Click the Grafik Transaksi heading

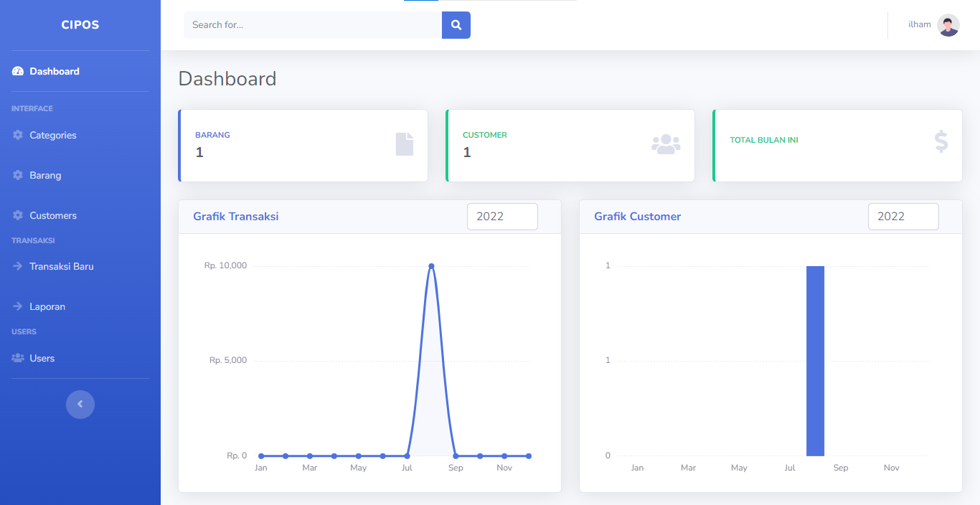[x=236, y=217]
